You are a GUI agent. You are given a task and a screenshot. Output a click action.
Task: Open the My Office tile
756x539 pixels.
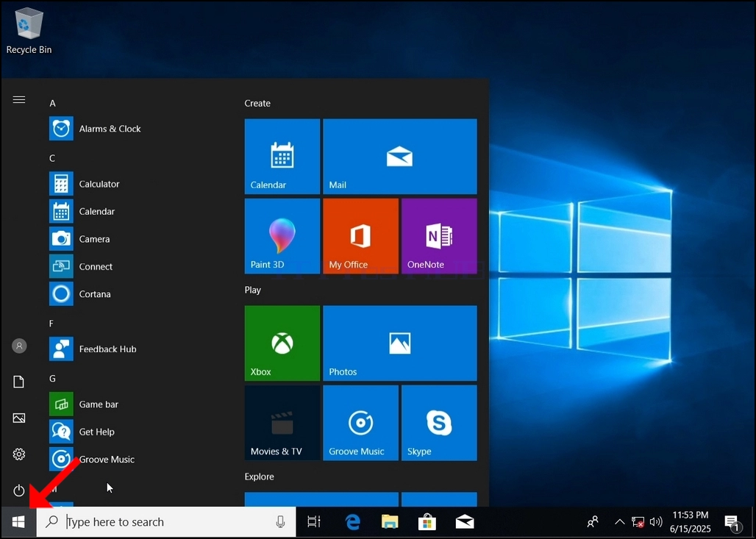360,236
